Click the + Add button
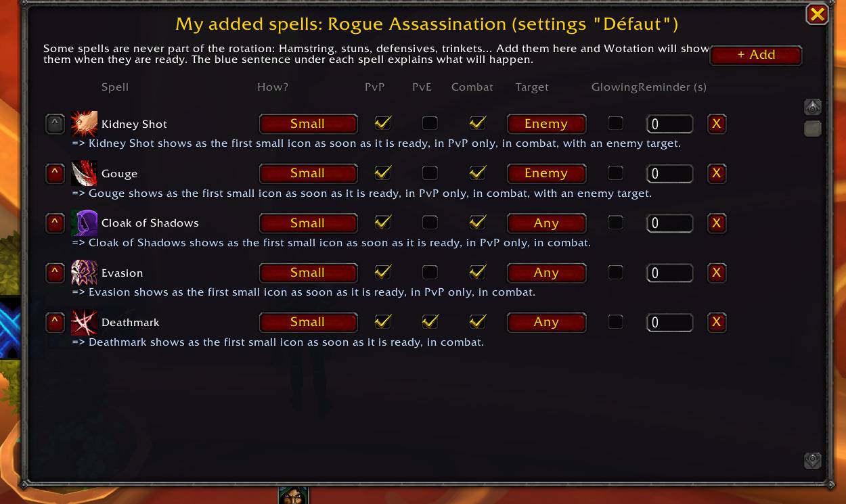 click(756, 55)
